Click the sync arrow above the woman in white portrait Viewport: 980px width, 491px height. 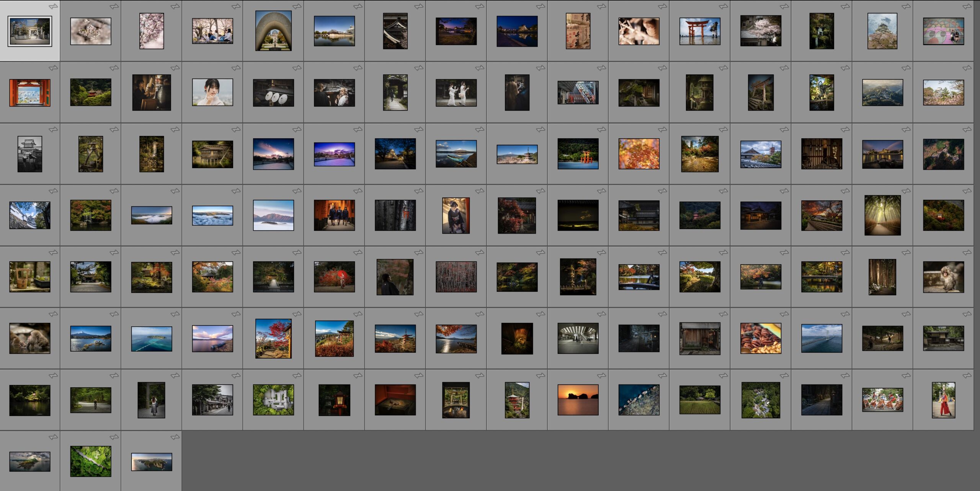click(x=236, y=68)
